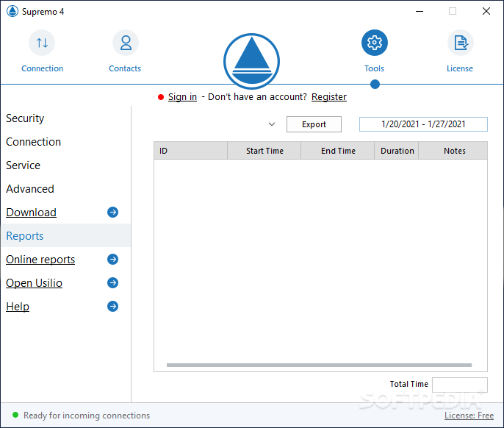Switch to the Contacts tab label
Image resolution: width=504 pixels, height=428 pixels.
[125, 68]
